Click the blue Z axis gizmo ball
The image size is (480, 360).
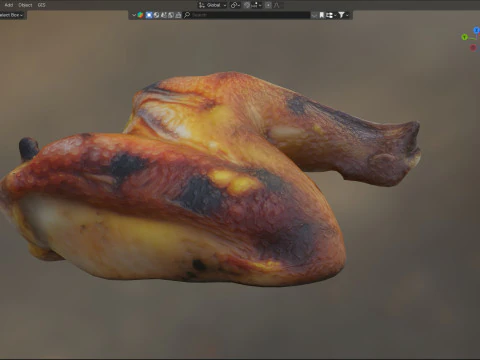click(x=477, y=30)
